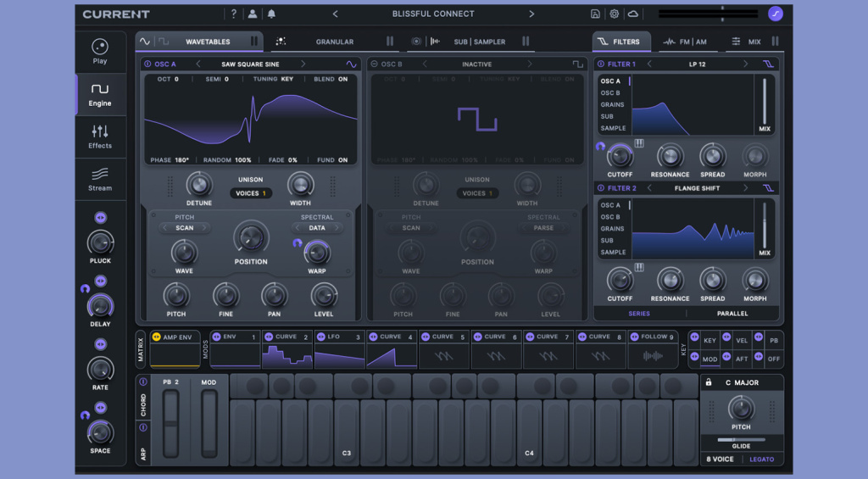Click the mod link icon above PLUCK knob

[x=100, y=218]
